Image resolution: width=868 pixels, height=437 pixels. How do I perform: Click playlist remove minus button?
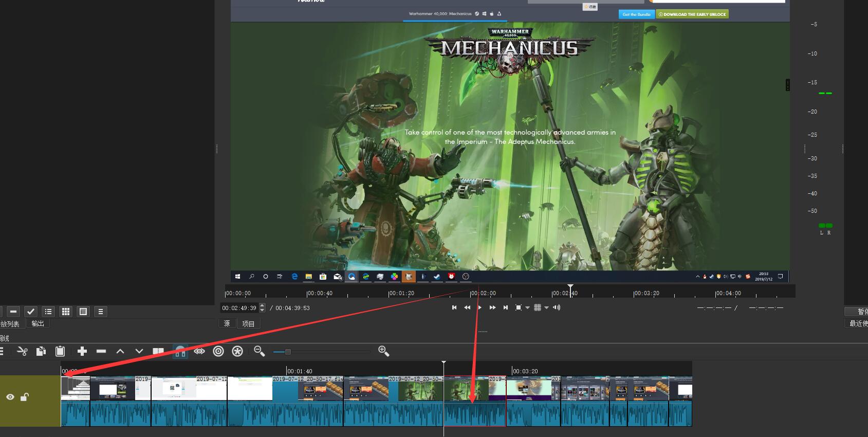click(x=14, y=312)
